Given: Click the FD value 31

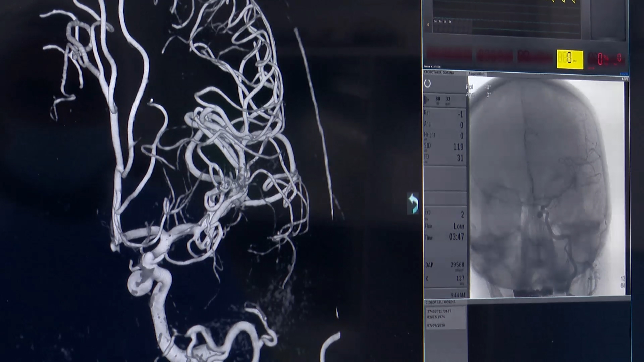Looking at the screenshot, I should (460, 158).
